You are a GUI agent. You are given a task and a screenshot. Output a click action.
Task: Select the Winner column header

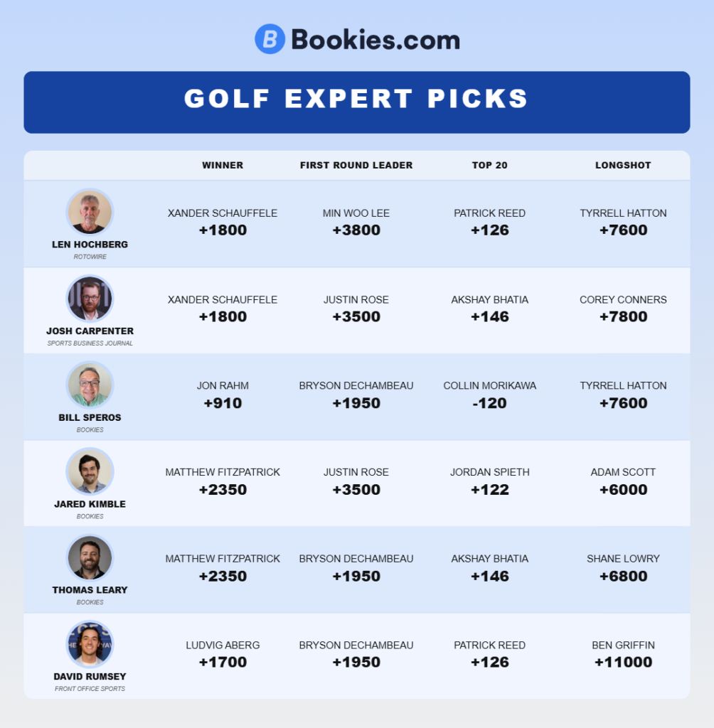point(223,165)
